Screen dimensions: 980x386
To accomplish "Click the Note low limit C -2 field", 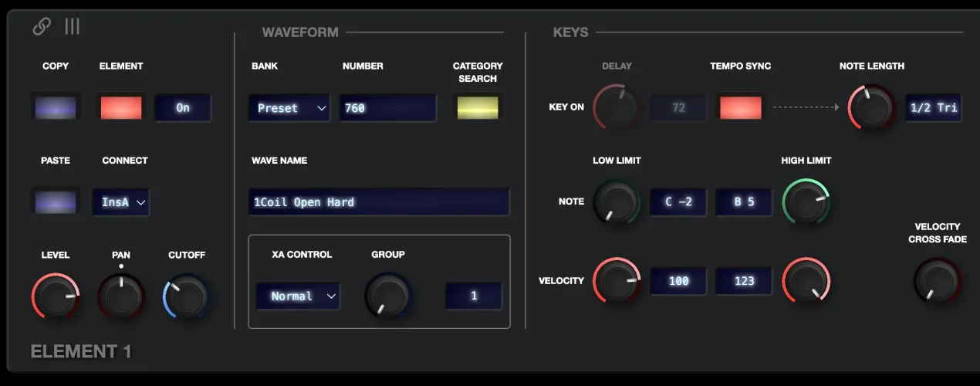I will [678, 202].
